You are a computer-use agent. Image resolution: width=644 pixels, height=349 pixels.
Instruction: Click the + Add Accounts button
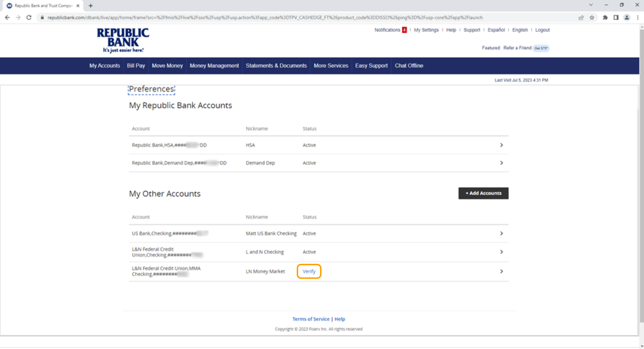click(483, 193)
